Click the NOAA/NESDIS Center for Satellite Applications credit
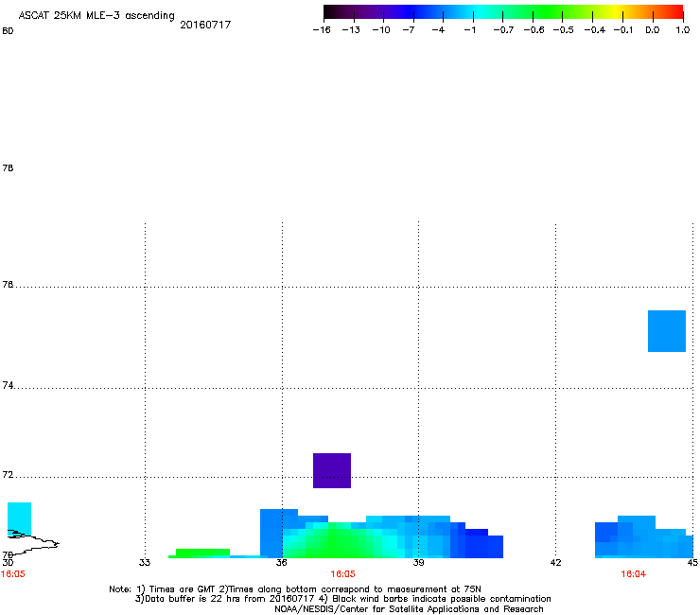The width and height of the screenshot is (700, 615). pos(409,609)
